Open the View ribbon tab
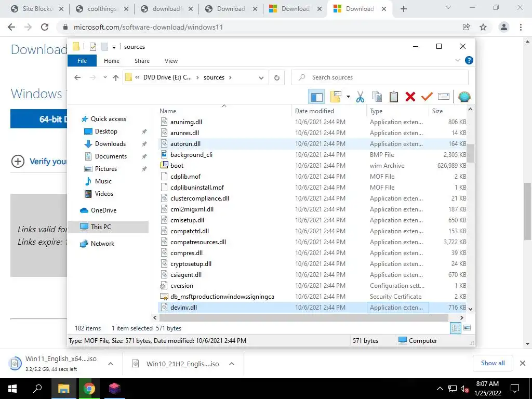532x399 pixels. click(171, 61)
